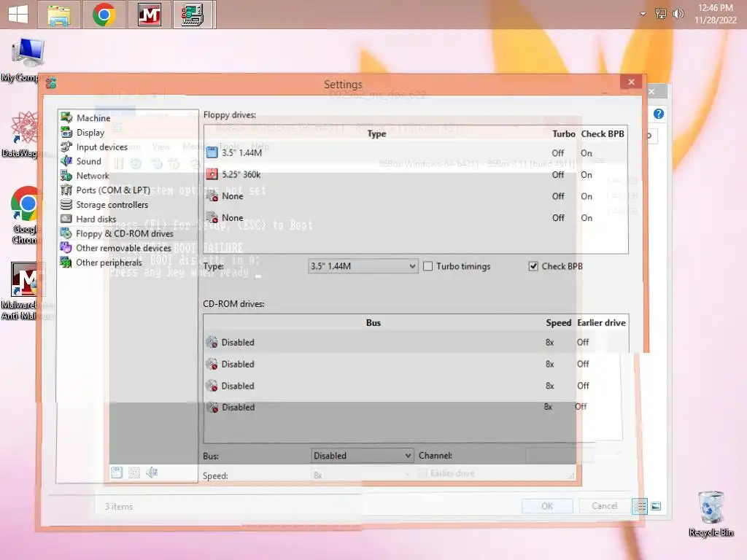Click the Turbo column header
The width and height of the screenshot is (747, 560).
(x=564, y=134)
